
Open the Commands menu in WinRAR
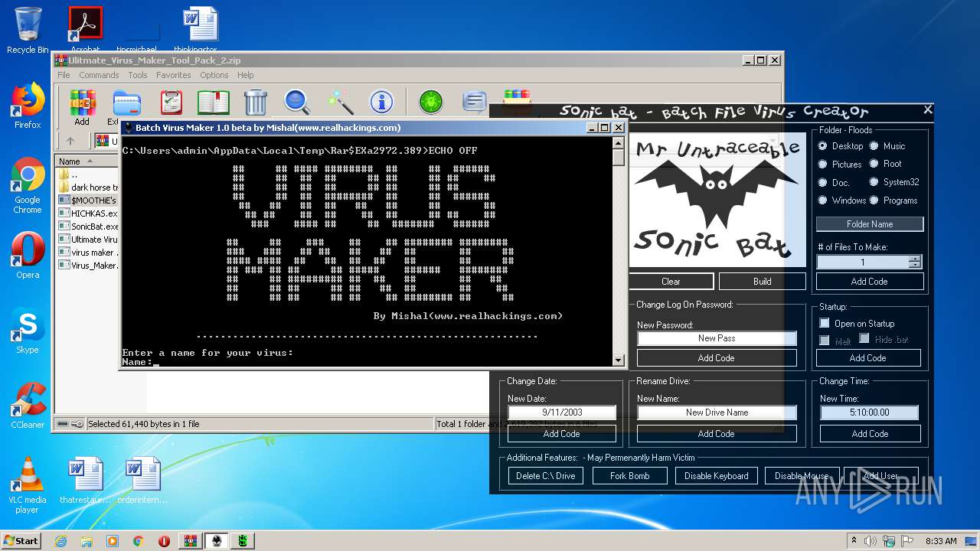[99, 75]
